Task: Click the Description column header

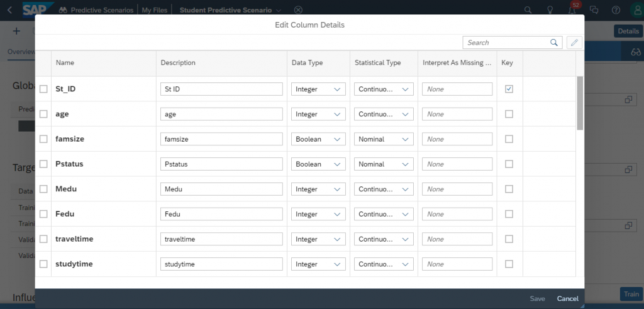Action: click(x=178, y=63)
